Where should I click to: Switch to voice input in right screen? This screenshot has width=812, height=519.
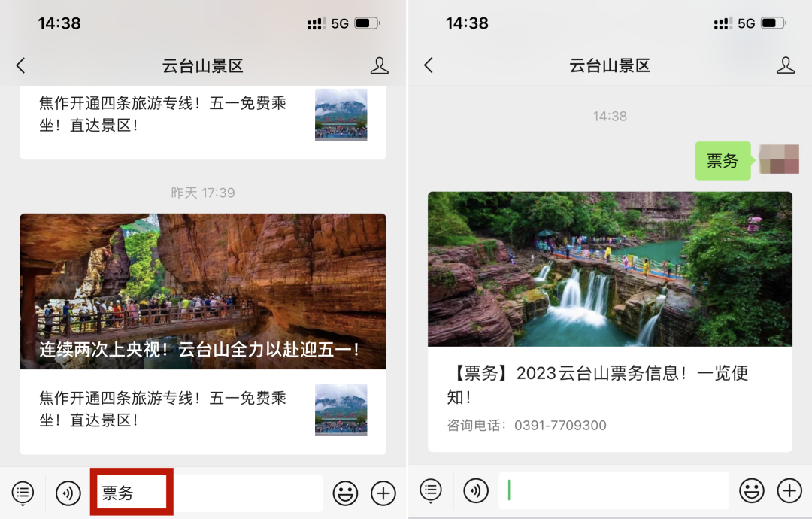point(476,491)
